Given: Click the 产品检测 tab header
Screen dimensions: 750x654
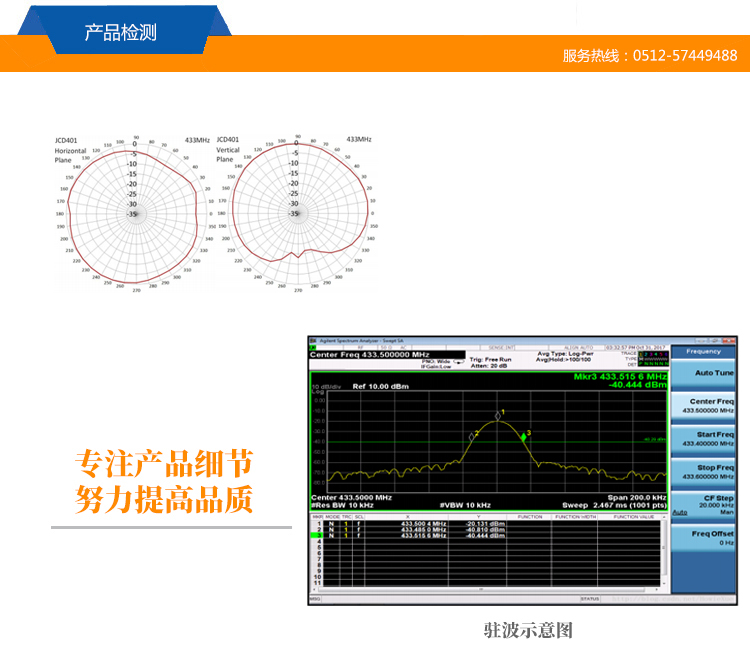Looking at the screenshot, I should 120,33.
